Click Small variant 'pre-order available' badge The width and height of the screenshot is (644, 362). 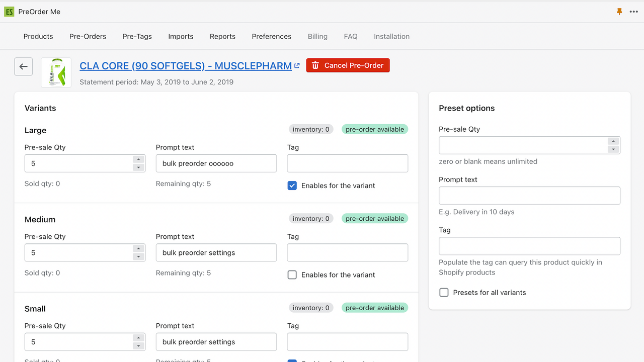[375, 308]
